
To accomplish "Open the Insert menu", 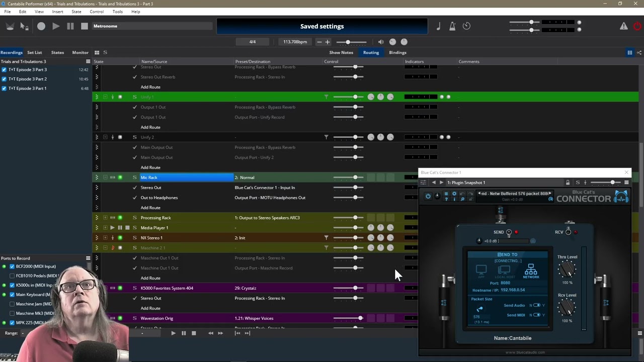I will coord(57,12).
